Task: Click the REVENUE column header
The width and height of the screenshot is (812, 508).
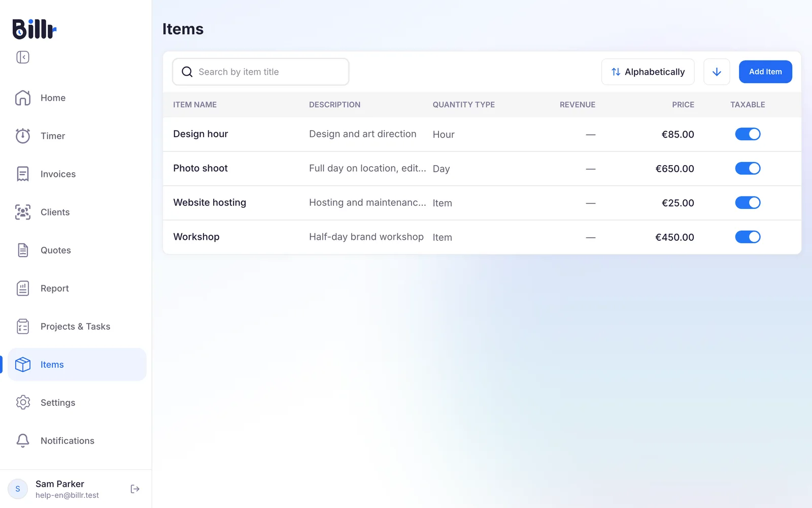Action: 578,105
